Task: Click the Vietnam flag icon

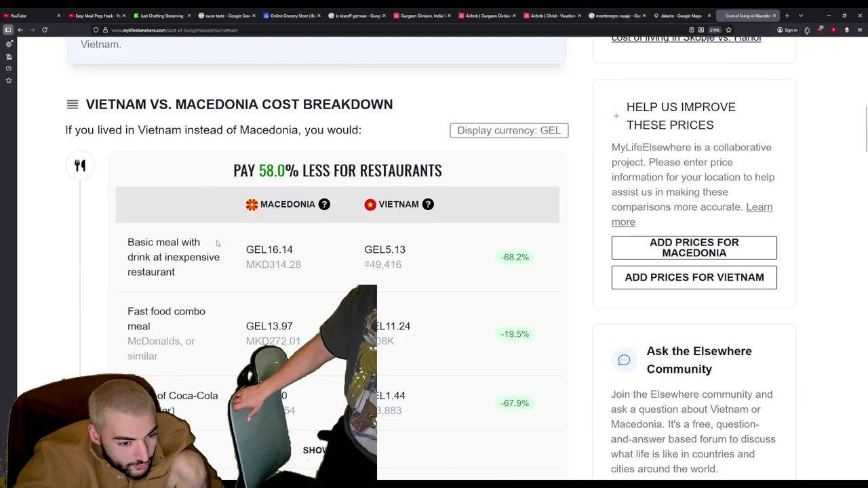Action: point(370,205)
